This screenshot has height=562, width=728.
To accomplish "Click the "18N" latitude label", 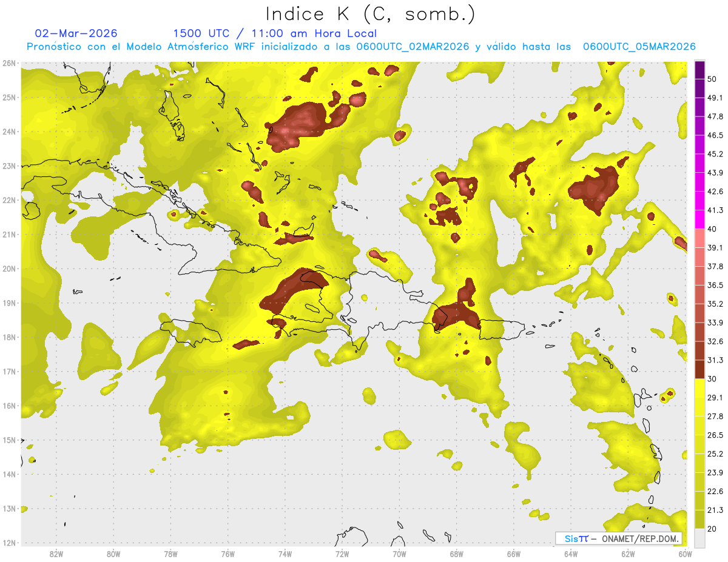I will click(x=9, y=337).
